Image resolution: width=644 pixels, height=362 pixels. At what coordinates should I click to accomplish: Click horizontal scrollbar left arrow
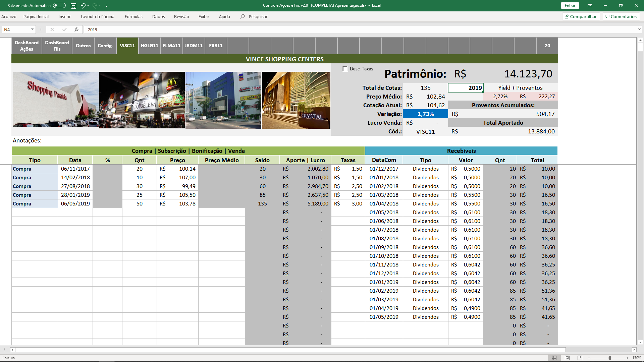(13, 350)
